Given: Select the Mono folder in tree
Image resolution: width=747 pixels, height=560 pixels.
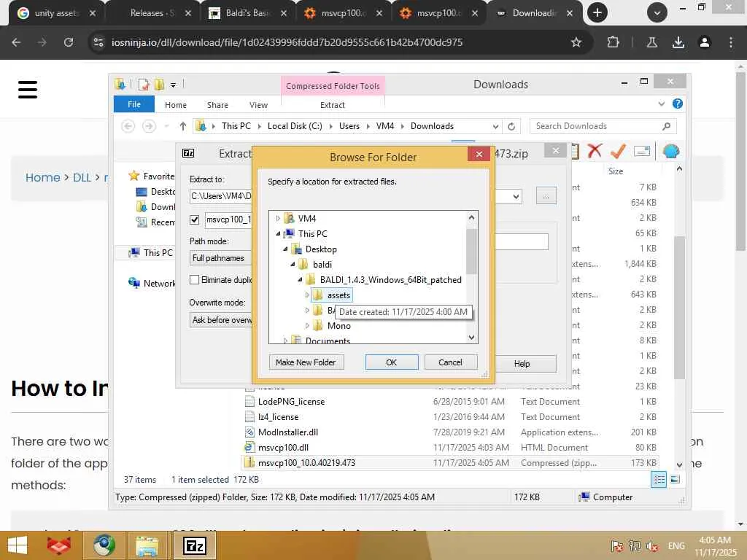Looking at the screenshot, I should pyautogui.click(x=338, y=326).
